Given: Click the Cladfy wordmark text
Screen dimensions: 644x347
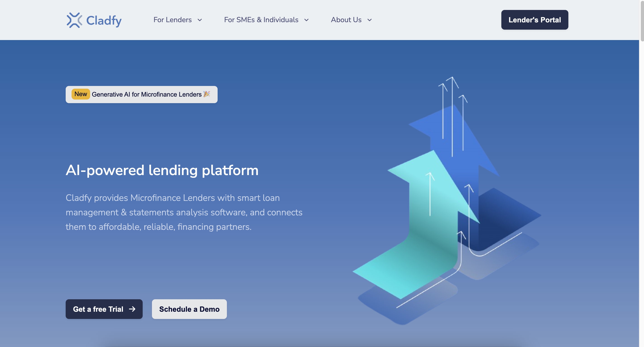Looking at the screenshot, I should click(104, 21).
